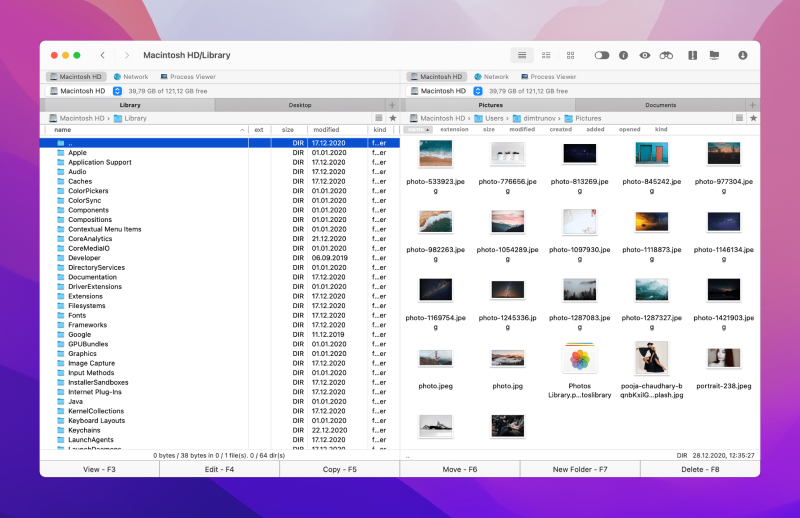The image size is (800, 518).
Task: Add new tab in right panel
Action: [752, 105]
